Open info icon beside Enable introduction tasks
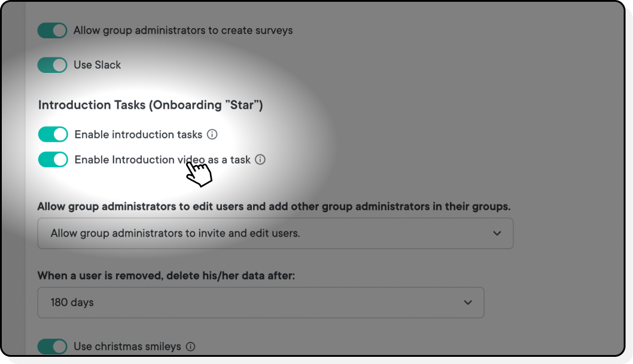 click(212, 134)
